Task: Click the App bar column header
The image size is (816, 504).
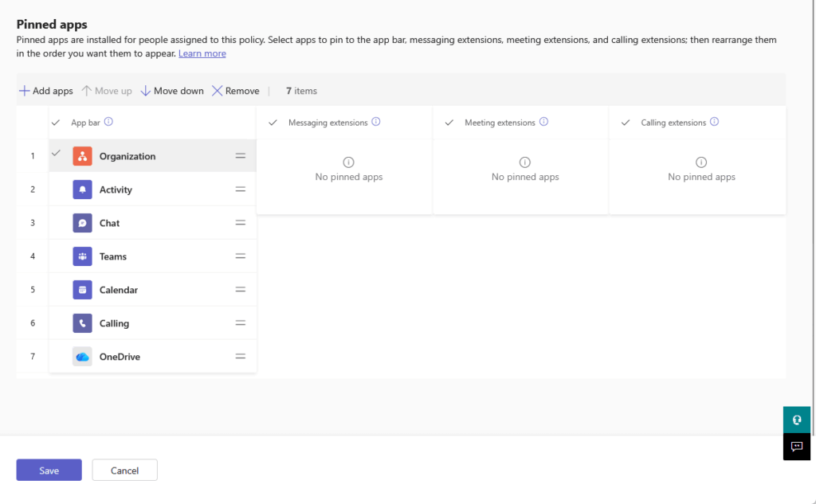Action: (x=85, y=123)
